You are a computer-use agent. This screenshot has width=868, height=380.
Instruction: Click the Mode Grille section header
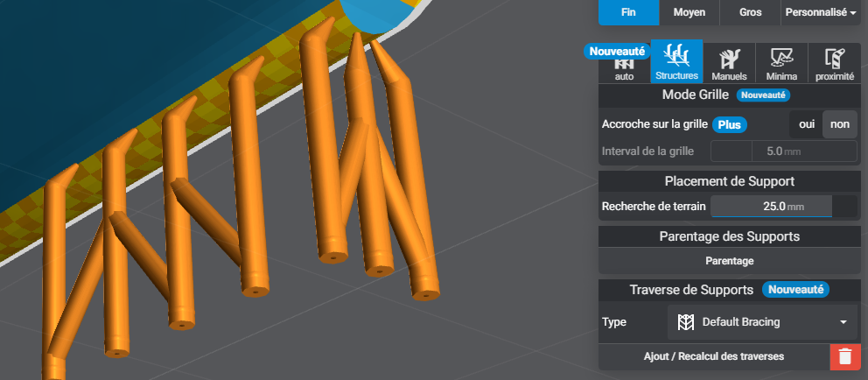coord(696,95)
